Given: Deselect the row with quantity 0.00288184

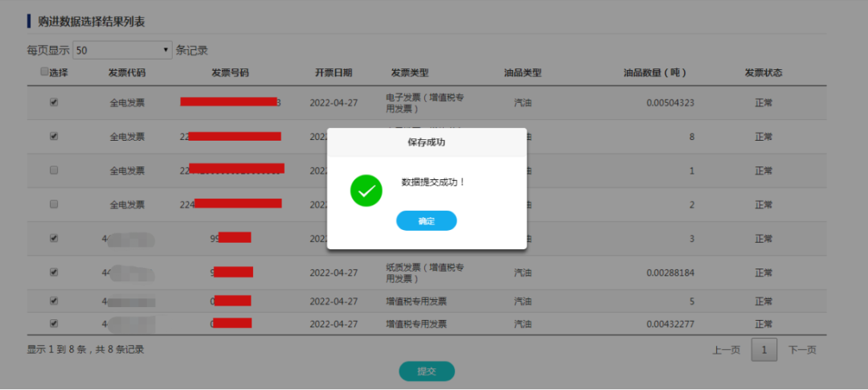Looking at the screenshot, I should pyautogui.click(x=54, y=272).
